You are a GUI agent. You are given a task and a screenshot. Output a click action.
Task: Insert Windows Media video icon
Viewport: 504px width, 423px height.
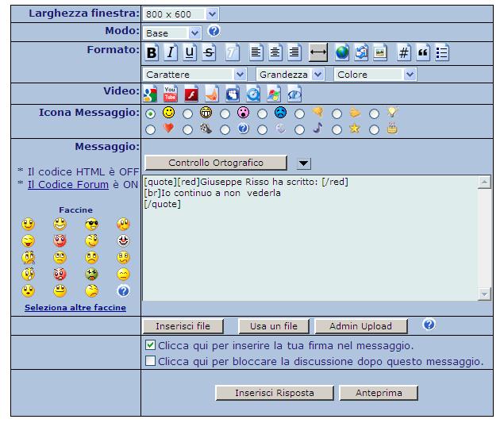tap(274, 94)
